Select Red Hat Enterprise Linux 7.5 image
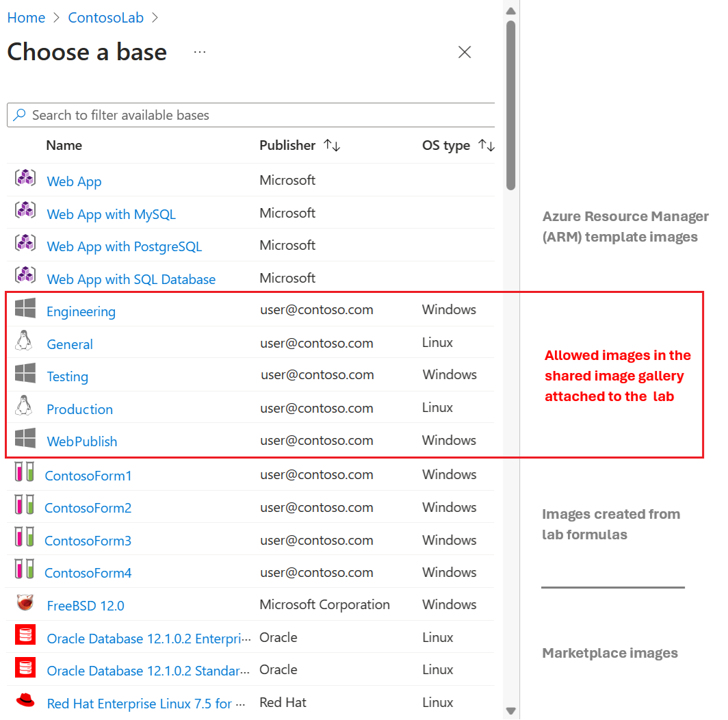The height and width of the screenshot is (720, 728). tap(146, 704)
